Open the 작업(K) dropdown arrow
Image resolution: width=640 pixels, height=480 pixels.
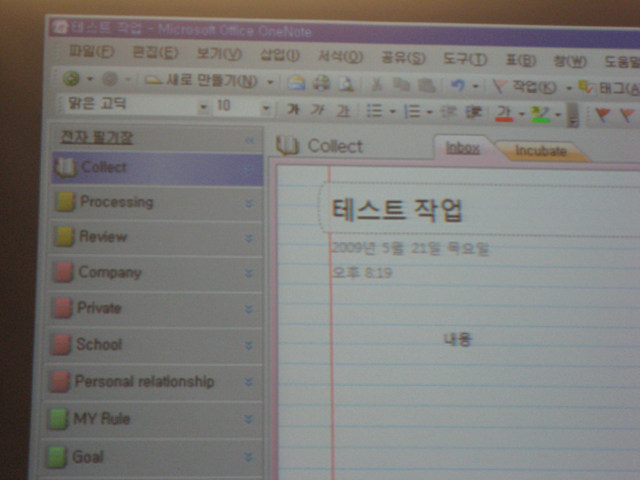pos(569,88)
